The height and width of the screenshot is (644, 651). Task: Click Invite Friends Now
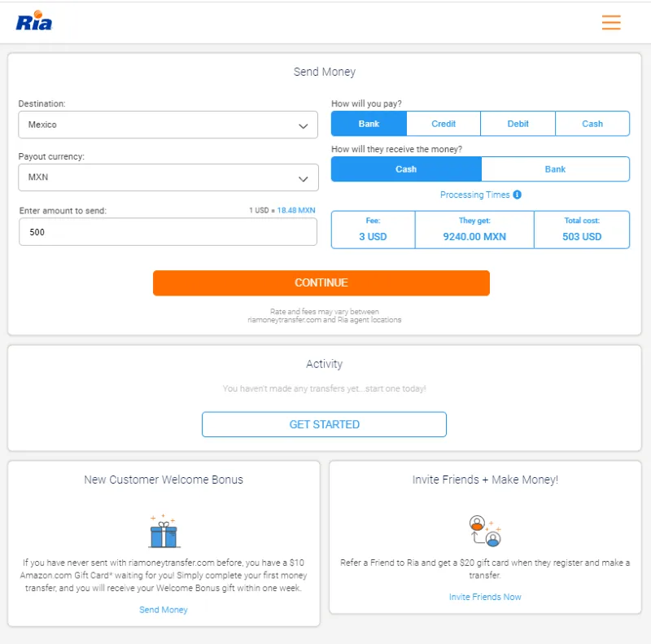click(485, 597)
